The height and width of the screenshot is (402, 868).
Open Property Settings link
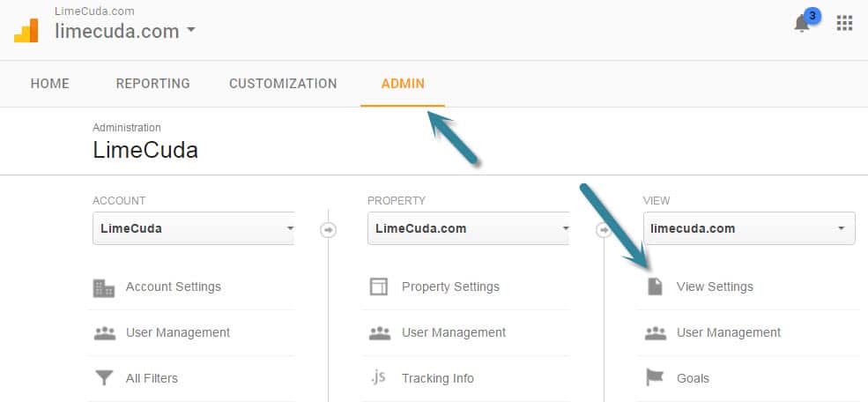[450, 287]
